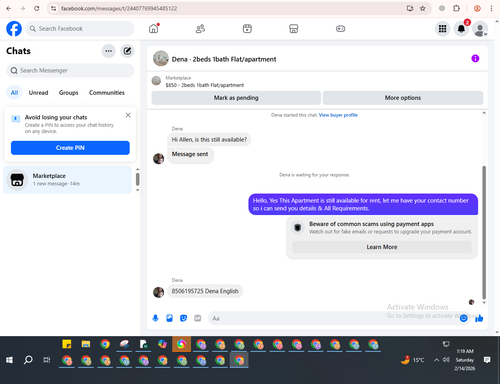The width and height of the screenshot is (500, 384).
Task: Choose a sticker icon
Action: click(184, 318)
